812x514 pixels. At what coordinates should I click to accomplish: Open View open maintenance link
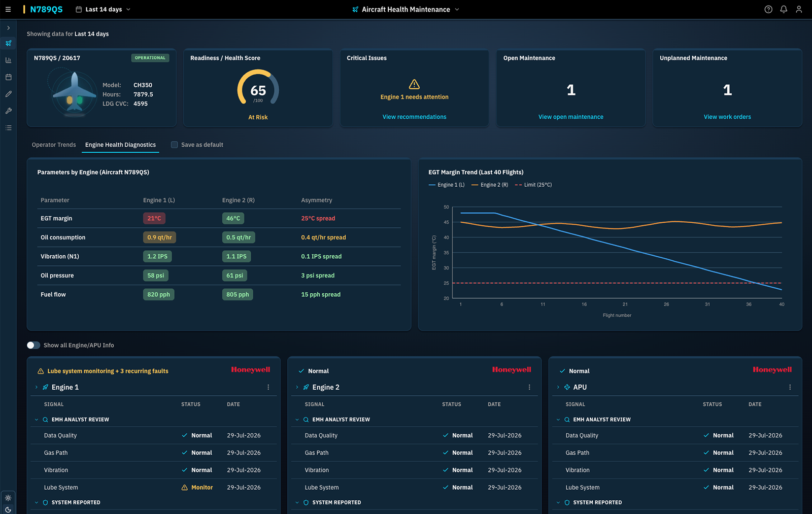click(x=570, y=117)
